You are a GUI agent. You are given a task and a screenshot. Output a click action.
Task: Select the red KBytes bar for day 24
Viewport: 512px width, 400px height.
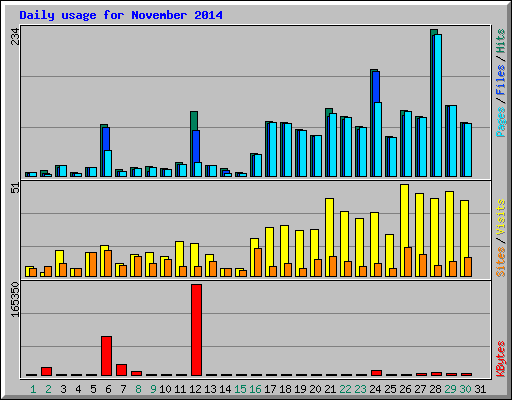376,373
